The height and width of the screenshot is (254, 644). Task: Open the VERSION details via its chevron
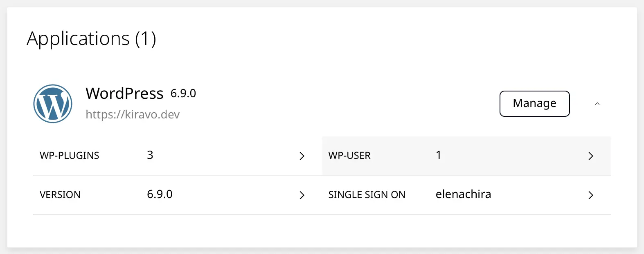click(302, 195)
